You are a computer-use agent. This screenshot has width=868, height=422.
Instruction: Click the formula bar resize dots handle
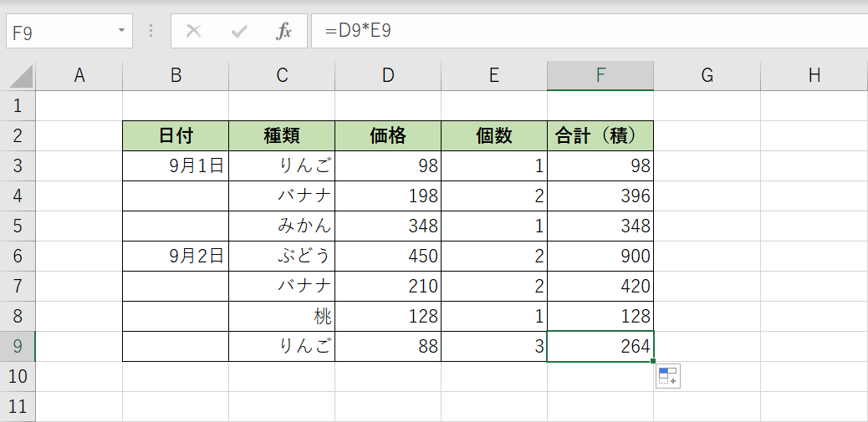click(151, 31)
